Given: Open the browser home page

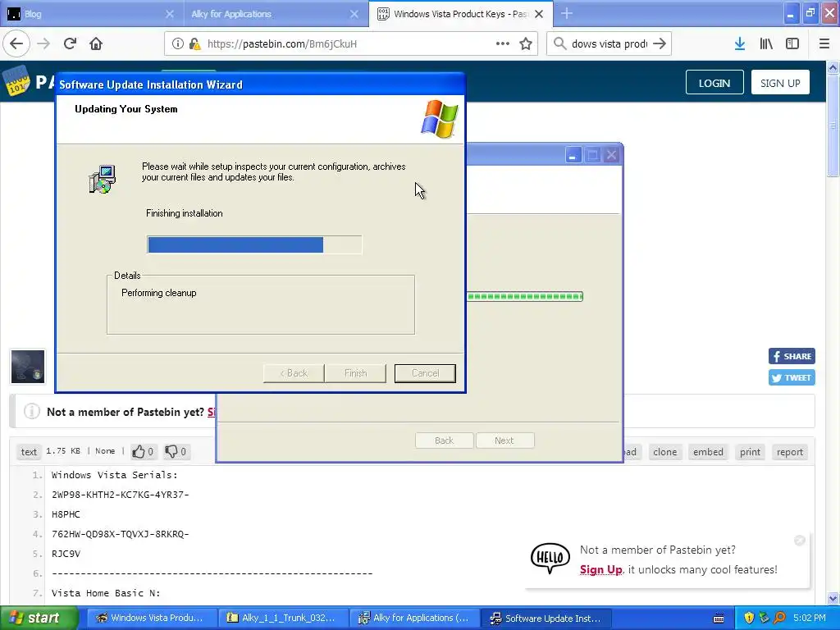Looking at the screenshot, I should [96, 44].
